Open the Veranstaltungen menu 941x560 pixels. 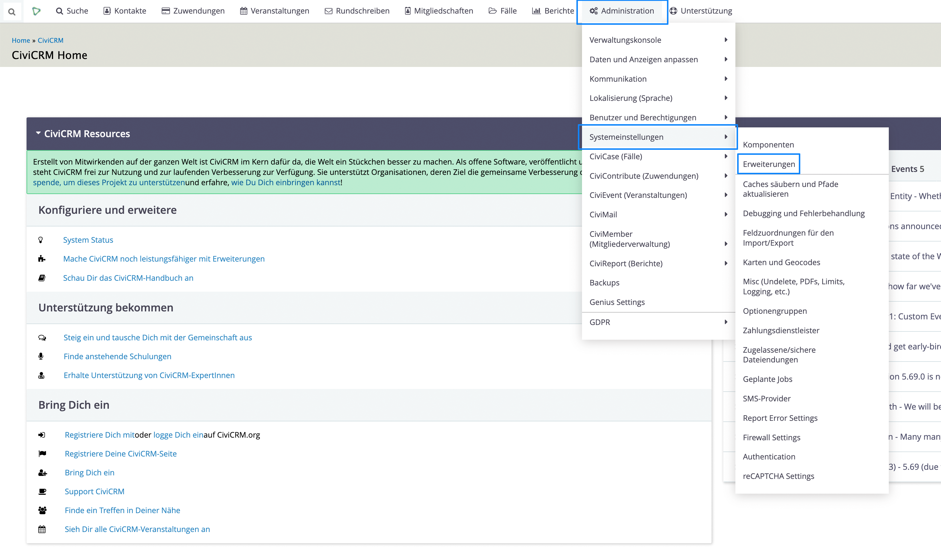point(274,11)
